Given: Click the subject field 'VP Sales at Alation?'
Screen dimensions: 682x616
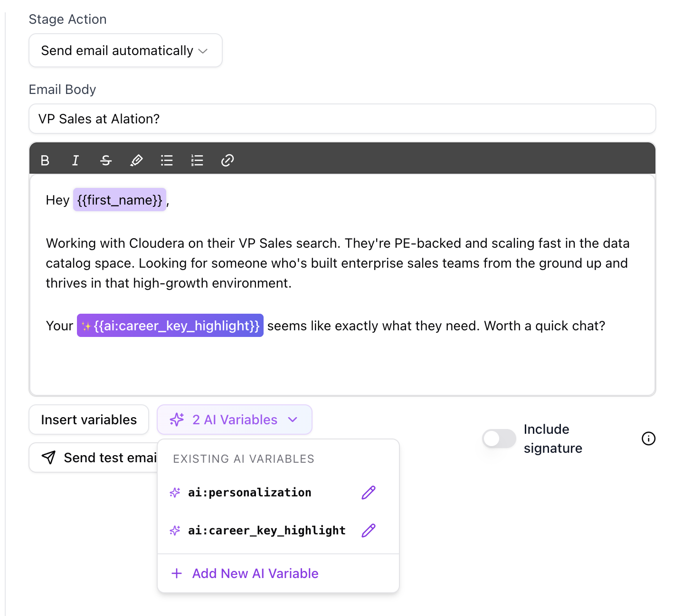Looking at the screenshot, I should tap(342, 119).
